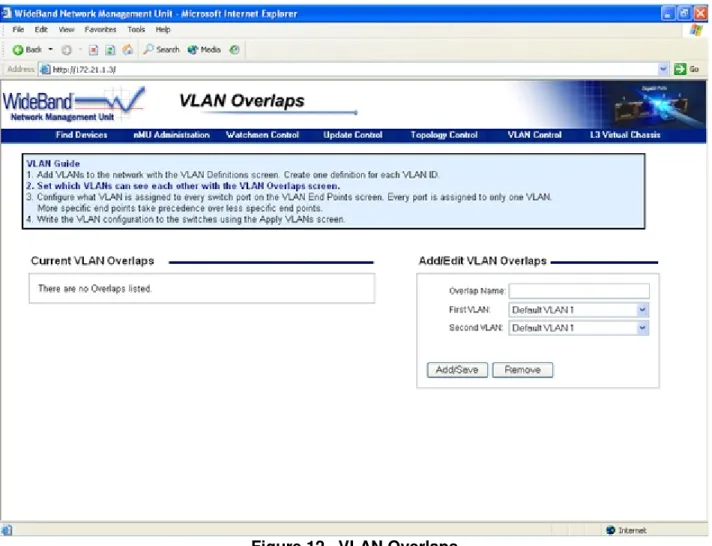Click the 'Add/Edit VLAN Overlaps' heading

pyautogui.click(x=482, y=261)
